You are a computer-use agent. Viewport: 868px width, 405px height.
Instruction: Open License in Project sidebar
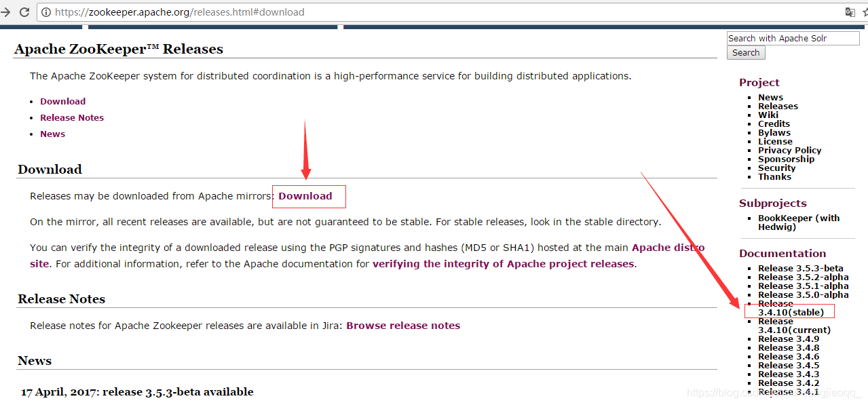(775, 142)
